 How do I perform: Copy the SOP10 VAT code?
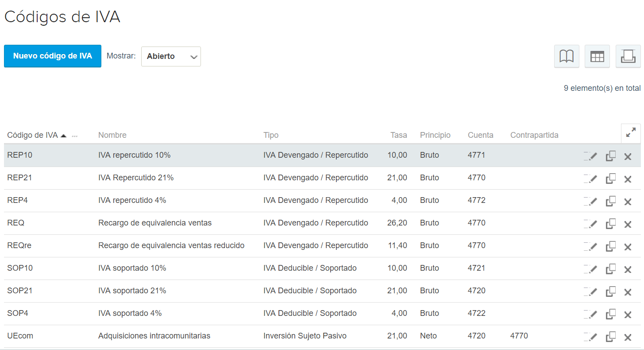(x=611, y=268)
